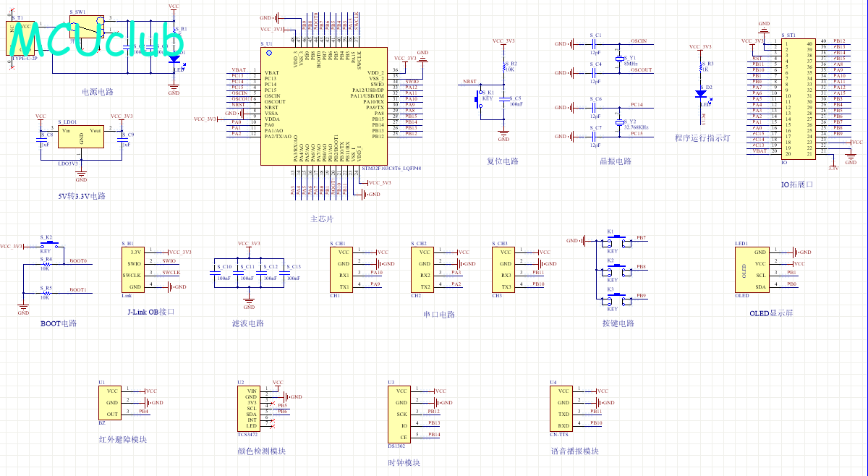Click the S_Y2 32.768KHz crystal symbol
This screenshot has height=476, width=868.
point(619,122)
